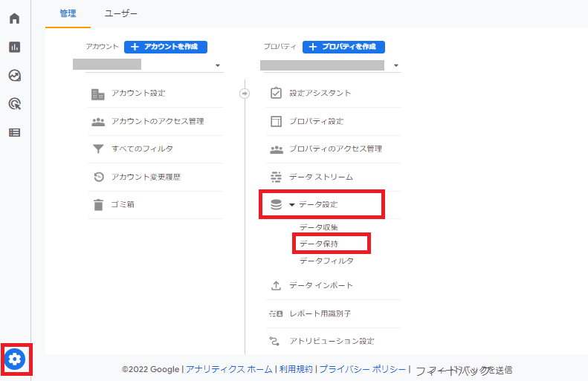Viewport: 588px width, 381px height.
Task: Click the Admin gear icon
Action: (15, 359)
